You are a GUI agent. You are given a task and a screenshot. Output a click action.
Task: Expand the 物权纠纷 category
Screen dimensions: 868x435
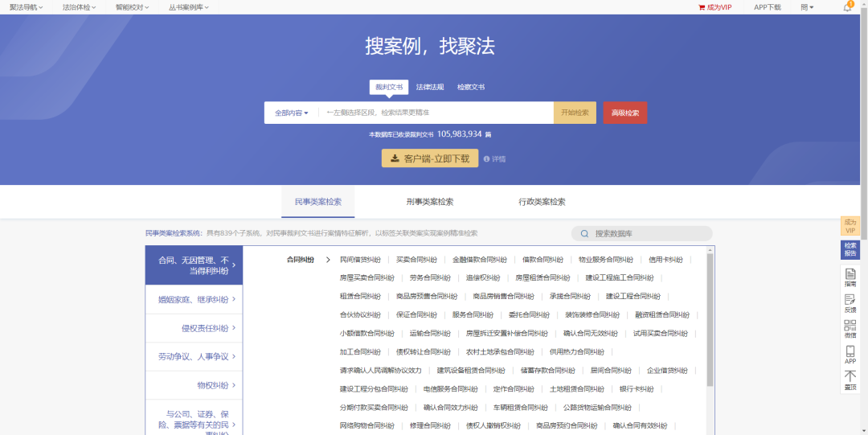[x=194, y=385]
